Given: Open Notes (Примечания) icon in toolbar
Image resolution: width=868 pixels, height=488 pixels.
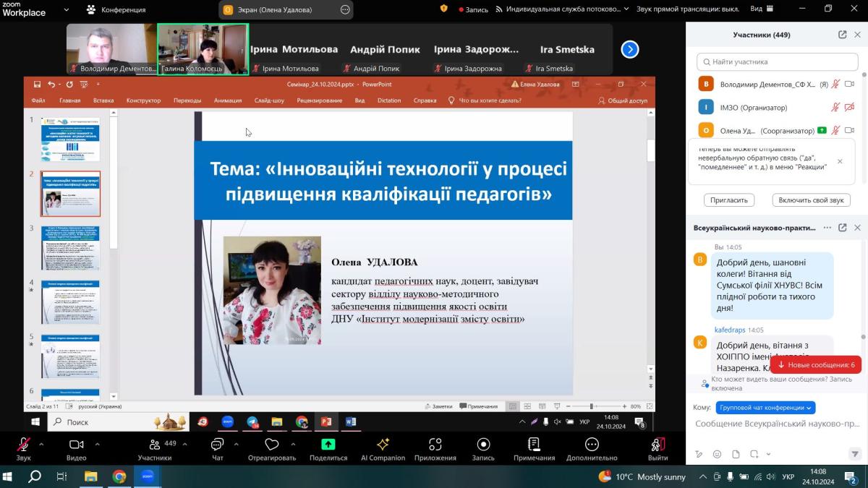Looking at the screenshot, I should 534,444.
